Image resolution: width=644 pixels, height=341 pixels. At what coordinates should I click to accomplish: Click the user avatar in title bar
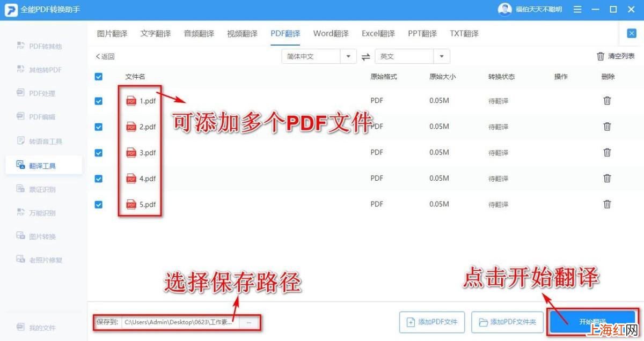504,9
